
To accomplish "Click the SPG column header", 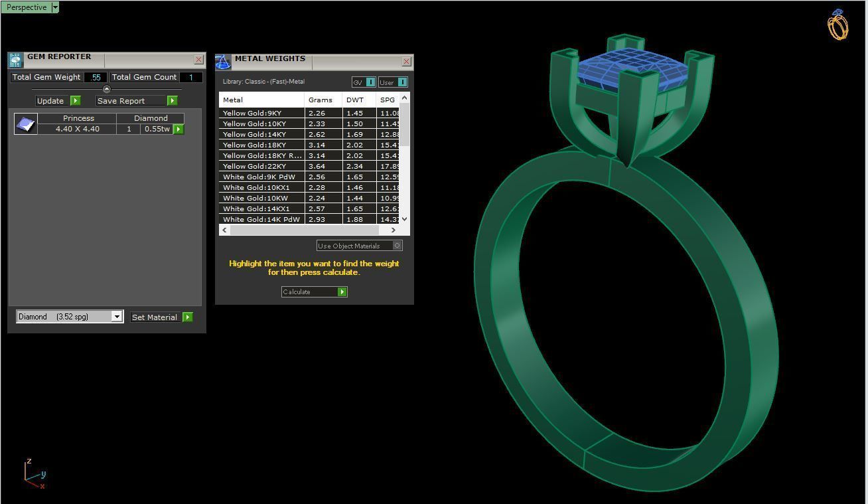I will pos(388,100).
